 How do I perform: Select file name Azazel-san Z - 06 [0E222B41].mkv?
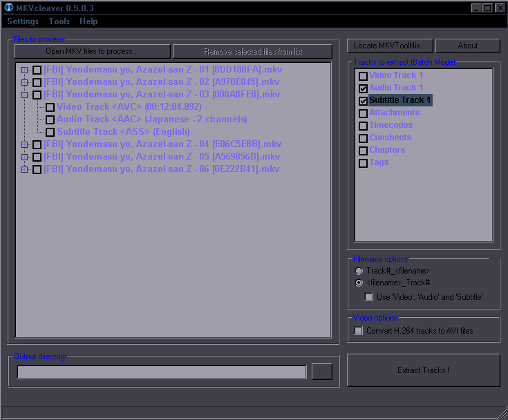pyautogui.click(x=162, y=169)
